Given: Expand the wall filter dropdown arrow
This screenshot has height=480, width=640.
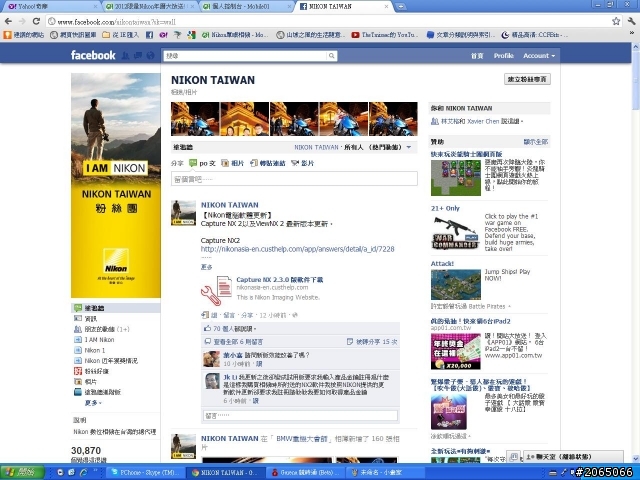Looking at the screenshot, I should point(409,147).
